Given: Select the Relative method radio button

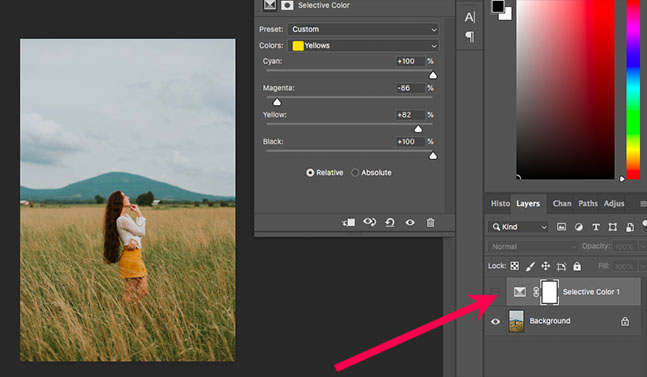Looking at the screenshot, I should 310,173.
